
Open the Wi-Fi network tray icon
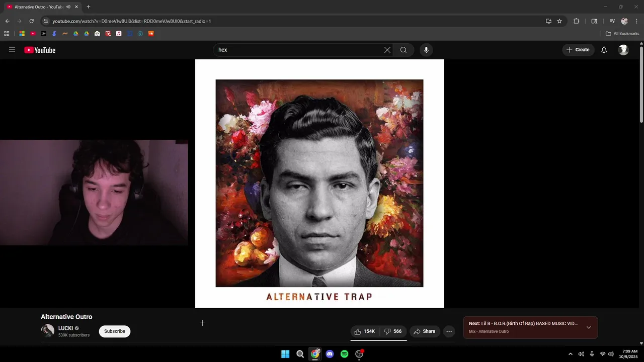602,354
